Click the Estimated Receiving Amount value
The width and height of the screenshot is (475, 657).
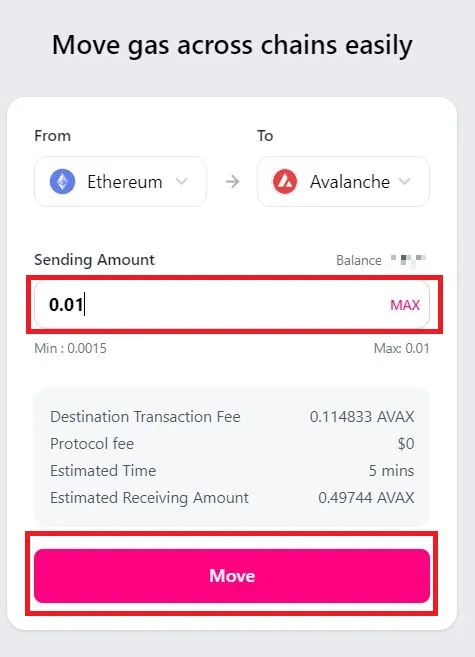coord(366,498)
